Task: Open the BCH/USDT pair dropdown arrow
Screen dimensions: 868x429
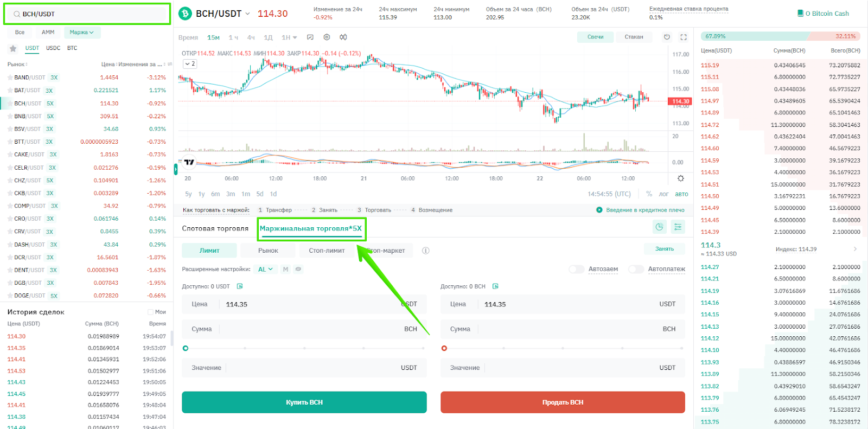Action: point(248,14)
